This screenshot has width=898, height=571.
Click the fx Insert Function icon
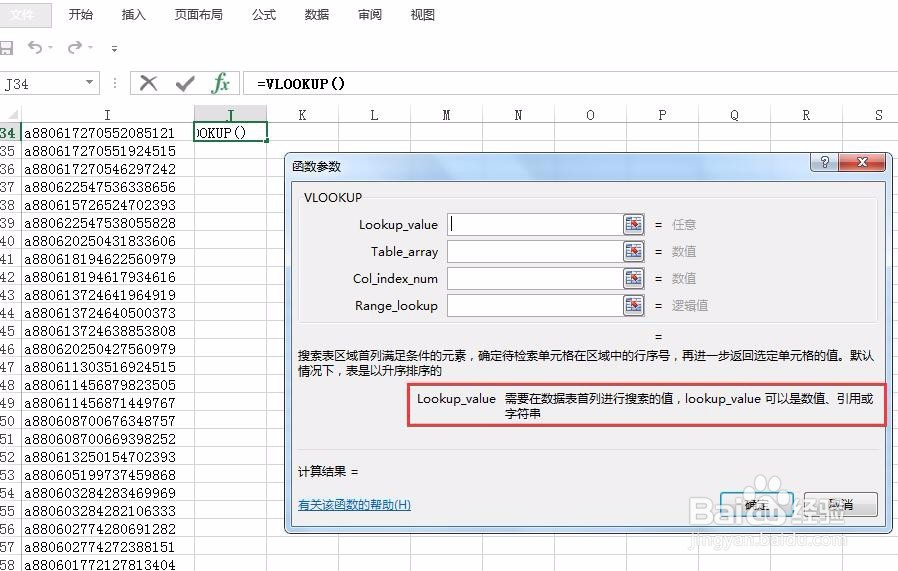220,84
